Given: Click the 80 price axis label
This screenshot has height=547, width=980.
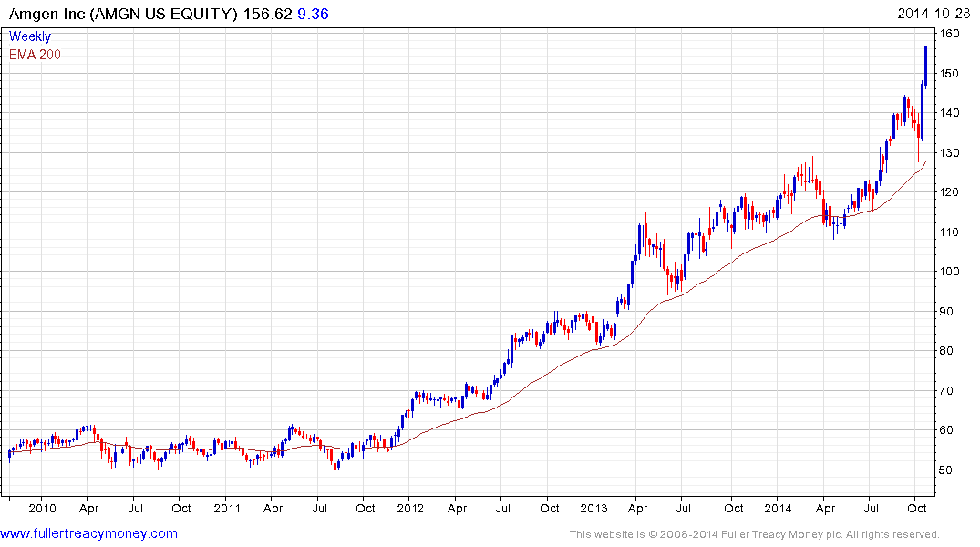Looking at the screenshot, I should point(946,351).
